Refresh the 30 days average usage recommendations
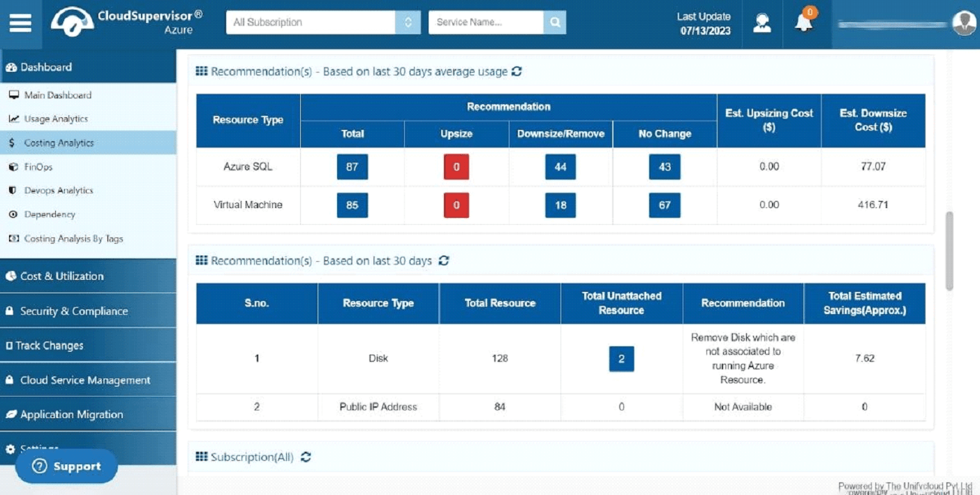980x495 pixels. [x=517, y=71]
